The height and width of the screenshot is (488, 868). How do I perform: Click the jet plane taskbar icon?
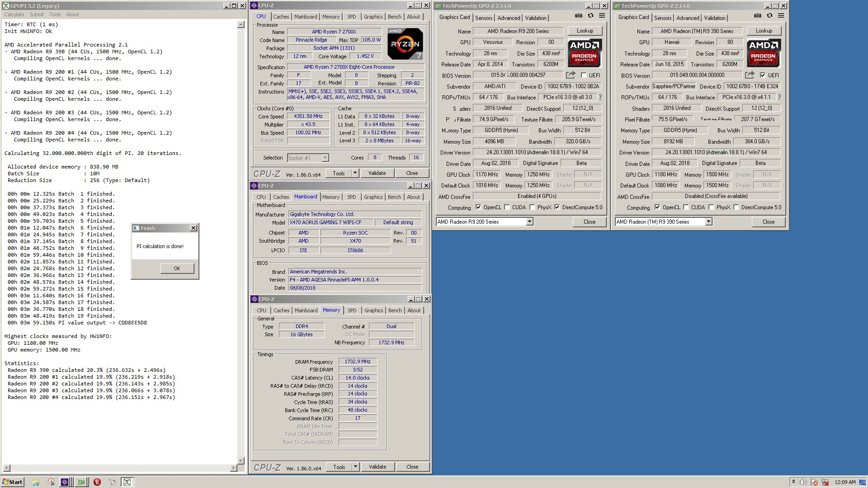coord(112,482)
